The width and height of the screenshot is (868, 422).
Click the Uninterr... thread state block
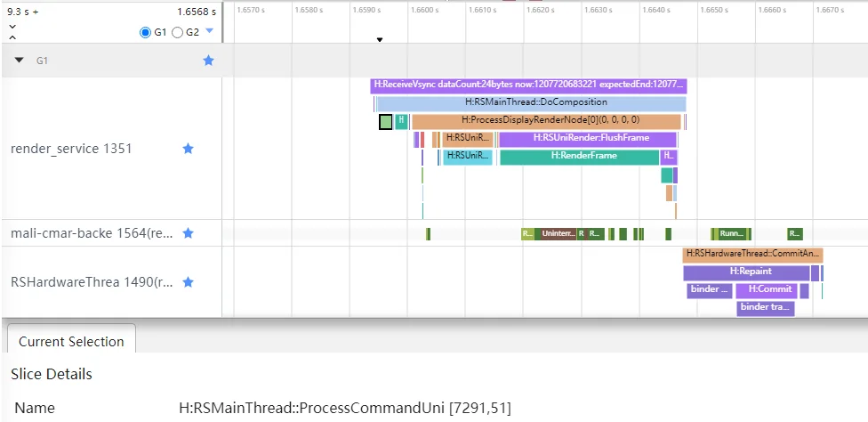click(x=558, y=234)
